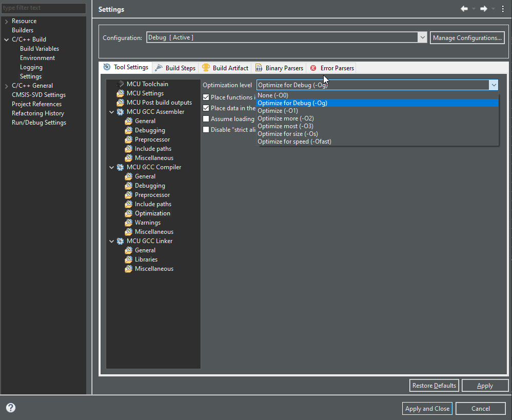
Task: Click the MCU GCC Linker tool icon
Action: pyautogui.click(x=121, y=241)
